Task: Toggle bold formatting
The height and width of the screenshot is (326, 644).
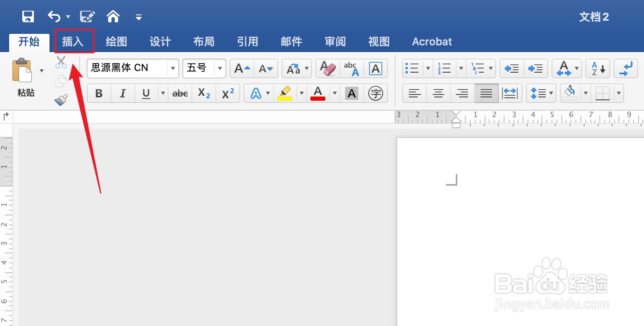Action: 99,93
